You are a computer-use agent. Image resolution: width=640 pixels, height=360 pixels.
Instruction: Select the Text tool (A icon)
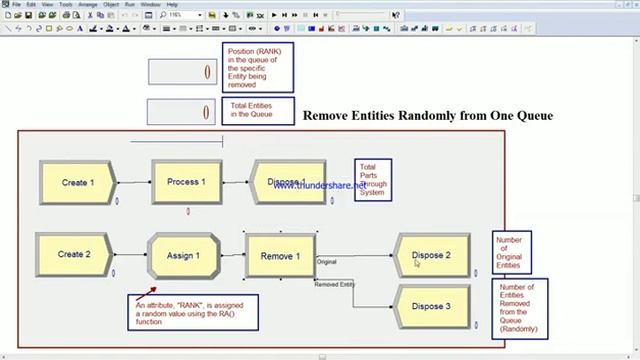80,29
